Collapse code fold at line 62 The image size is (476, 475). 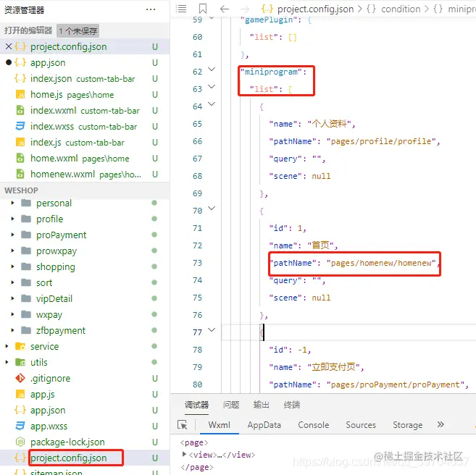tap(212, 70)
